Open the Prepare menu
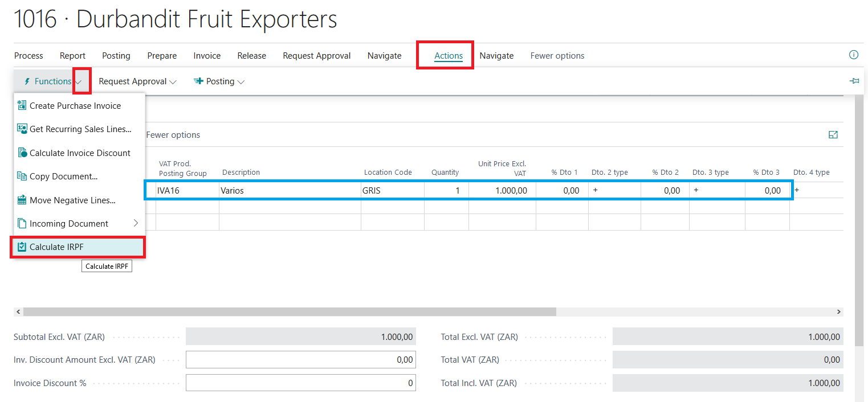This screenshot has width=868, height=402. point(162,56)
